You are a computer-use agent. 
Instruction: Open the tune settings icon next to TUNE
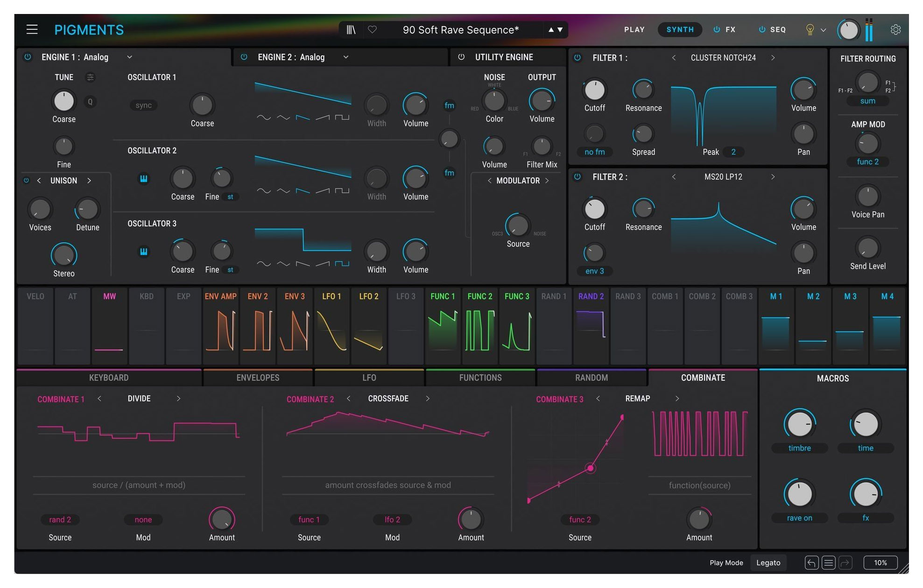[x=90, y=77]
